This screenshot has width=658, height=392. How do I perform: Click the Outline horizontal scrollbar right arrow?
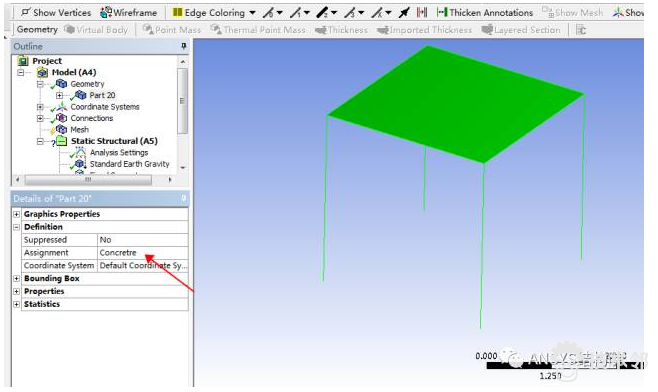coord(170,180)
